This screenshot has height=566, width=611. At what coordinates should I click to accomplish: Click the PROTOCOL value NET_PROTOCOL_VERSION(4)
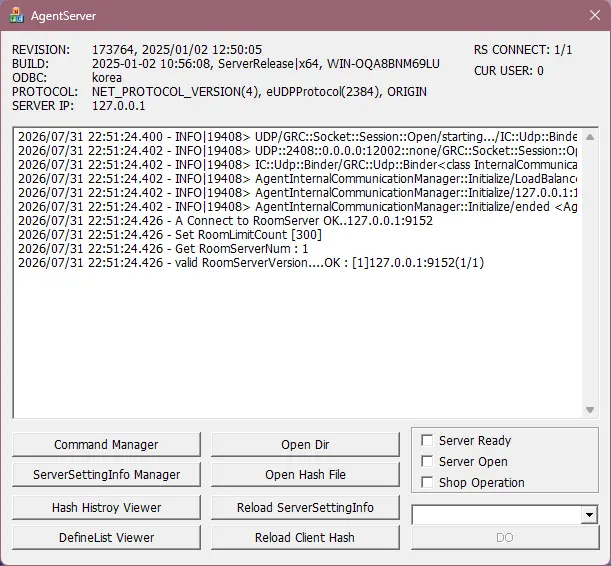259,92
